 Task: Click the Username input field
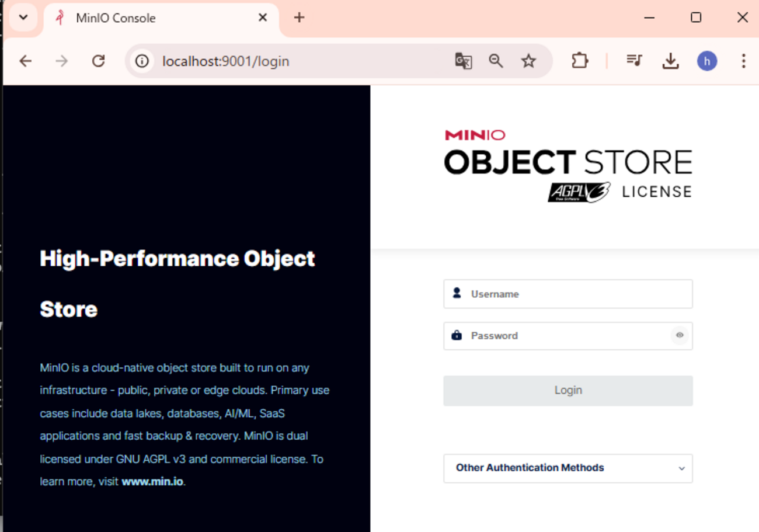568,294
